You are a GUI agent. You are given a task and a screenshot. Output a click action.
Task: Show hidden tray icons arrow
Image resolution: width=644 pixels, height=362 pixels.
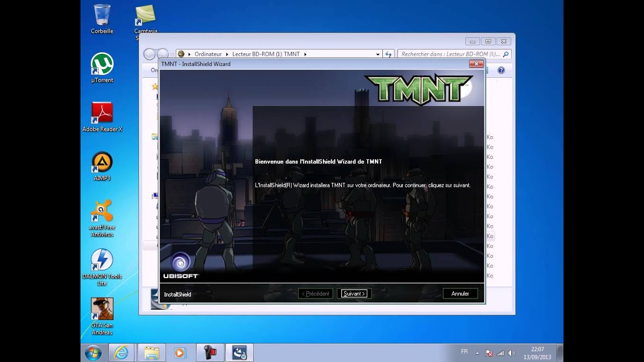coord(477,353)
